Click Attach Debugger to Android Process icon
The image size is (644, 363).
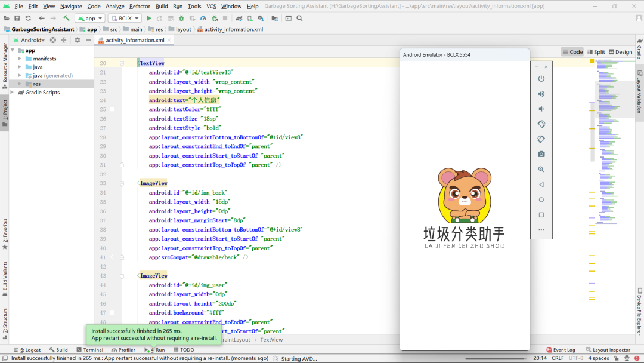click(215, 18)
